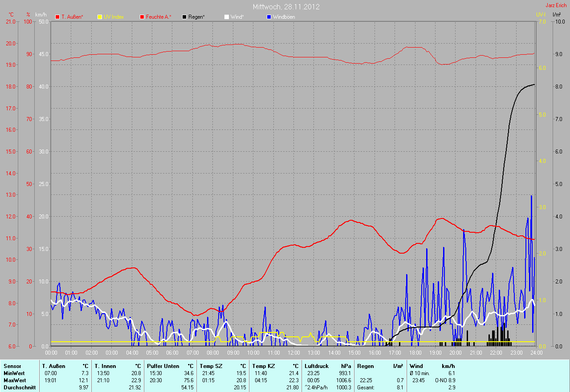Click the black Regen legend square
The width and height of the screenshot is (570, 392).
tap(185, 17)
